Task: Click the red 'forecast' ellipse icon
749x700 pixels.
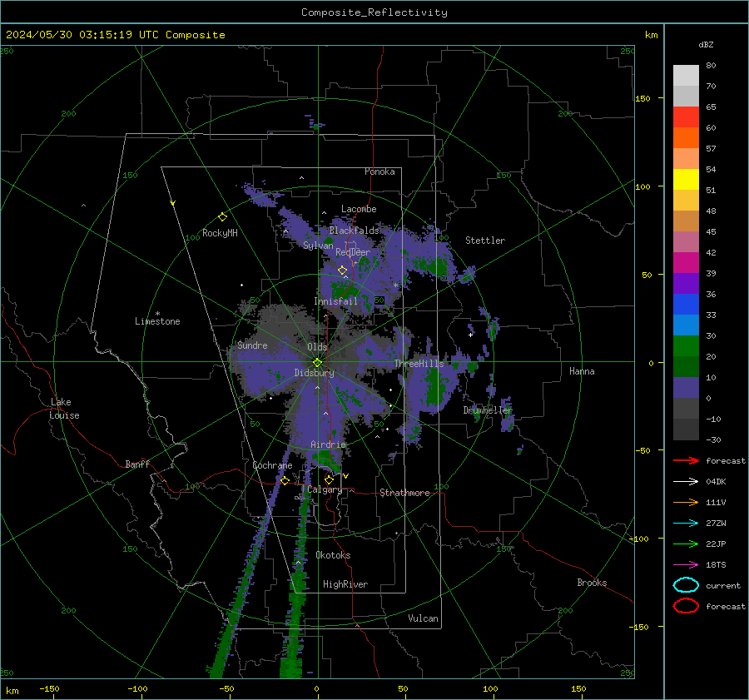Action: [x=686, y=606]
